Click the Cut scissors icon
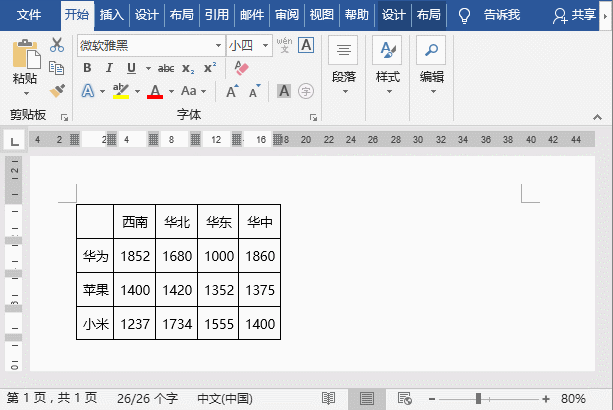613x410 pixels. point(57,45)
